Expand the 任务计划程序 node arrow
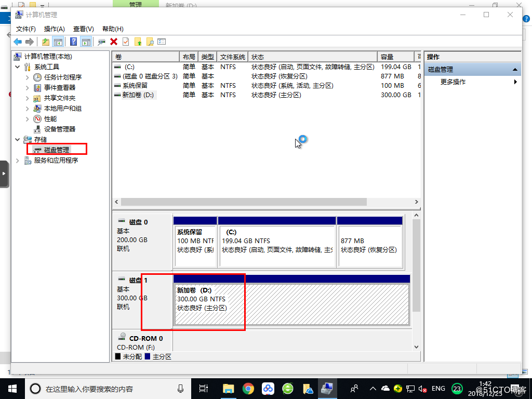This screenshot has width=532, height=399. 28,77
